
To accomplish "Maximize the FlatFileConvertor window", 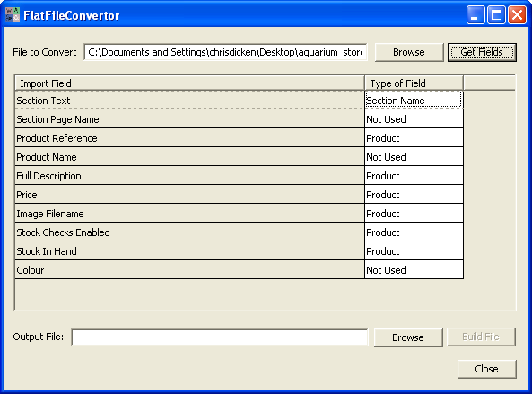I will pos(496,15).
